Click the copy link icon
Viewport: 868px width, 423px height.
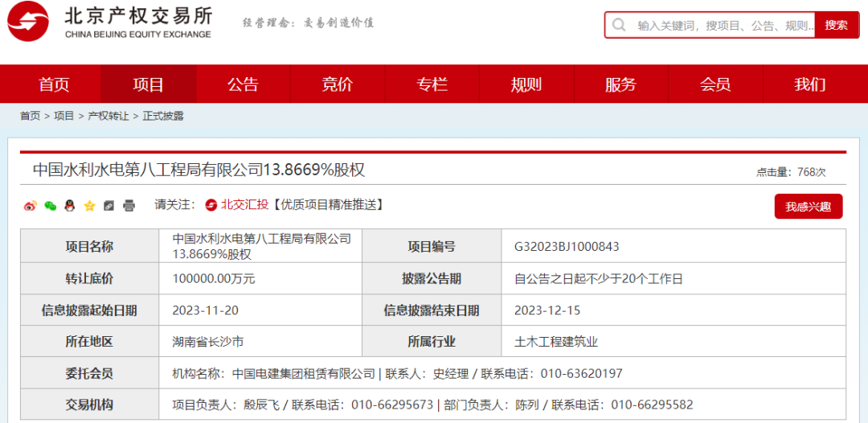tap(109, 206)
